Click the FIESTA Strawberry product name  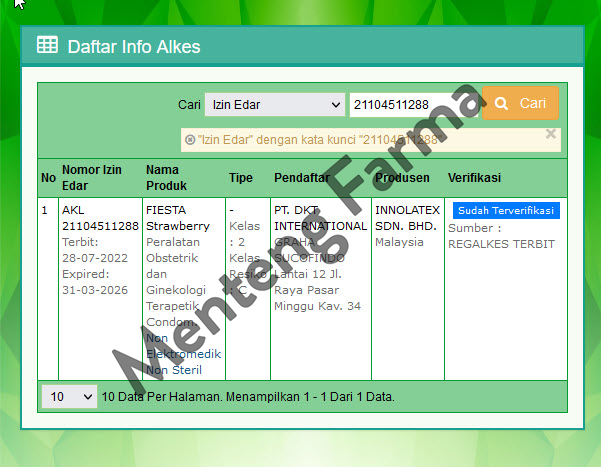[178, 219]
